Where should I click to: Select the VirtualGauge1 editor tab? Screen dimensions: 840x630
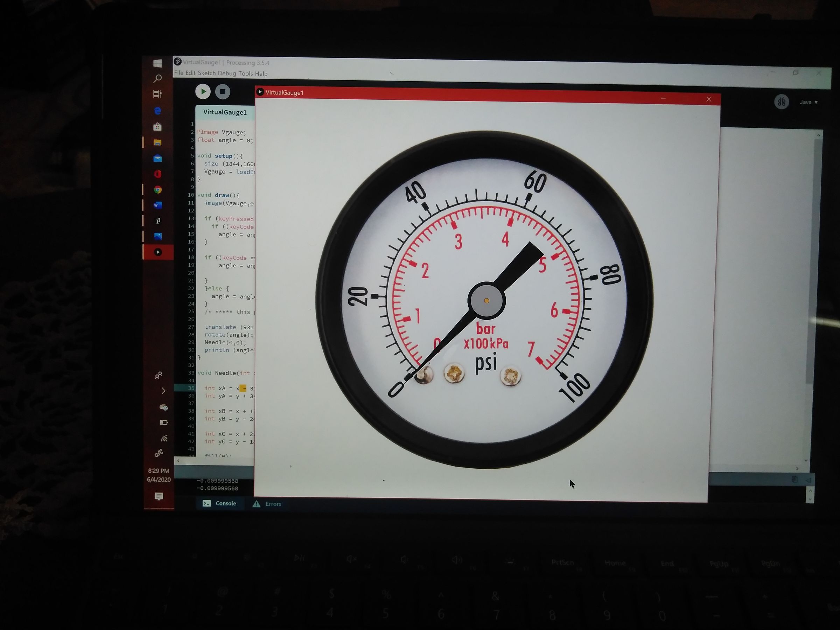point(225,112)
